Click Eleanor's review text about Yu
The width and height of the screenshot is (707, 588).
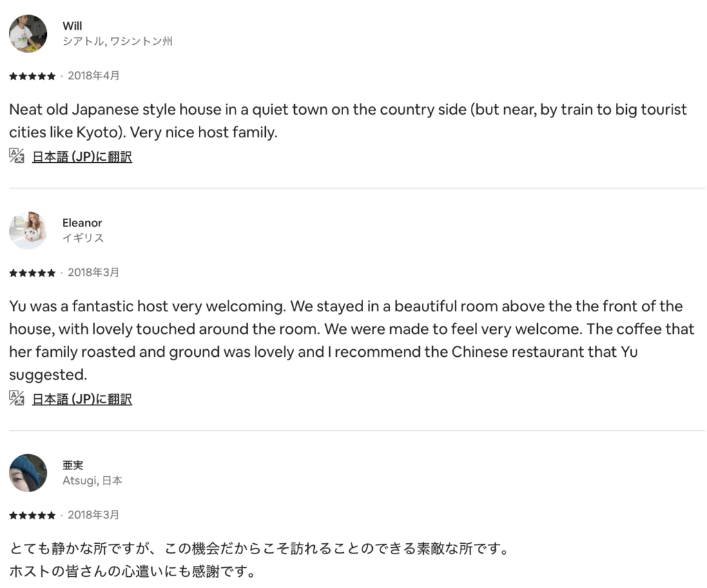pos(351,340)
